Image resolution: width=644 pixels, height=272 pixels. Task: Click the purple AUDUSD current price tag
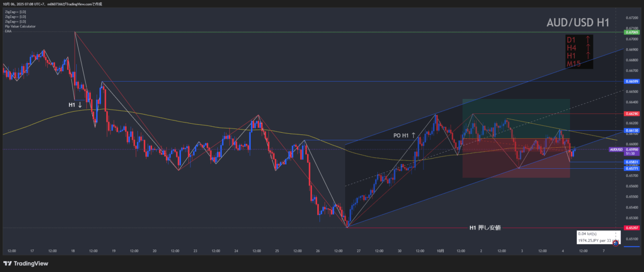616,149
